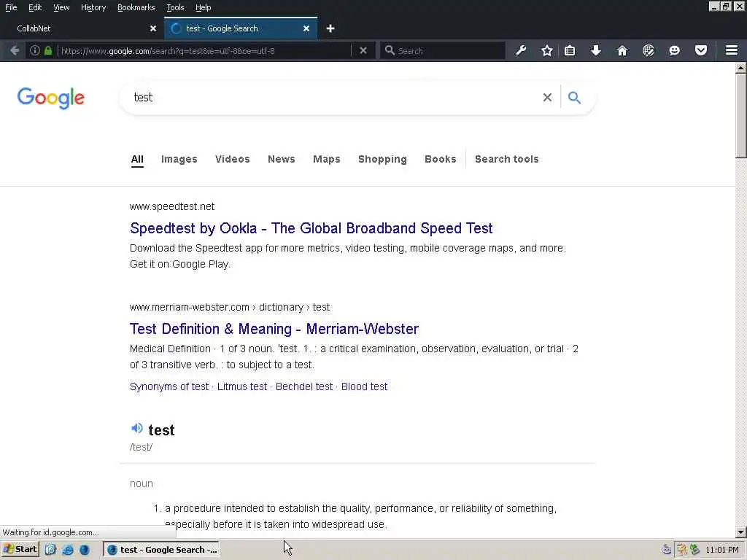Launch Internet Explorer from quick launch
747x560 pixels.
click(68, 550)
